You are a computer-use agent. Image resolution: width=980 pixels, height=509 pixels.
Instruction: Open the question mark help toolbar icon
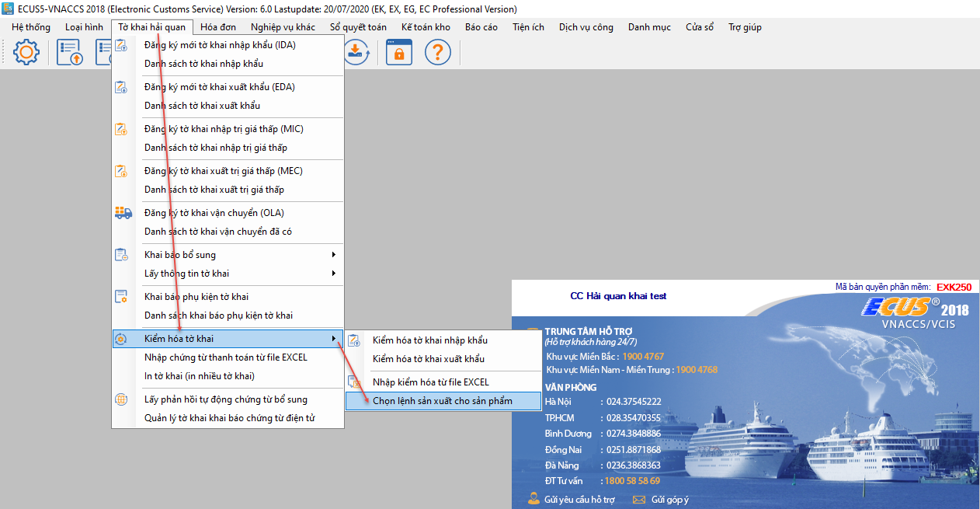click(x=438, y=53)
